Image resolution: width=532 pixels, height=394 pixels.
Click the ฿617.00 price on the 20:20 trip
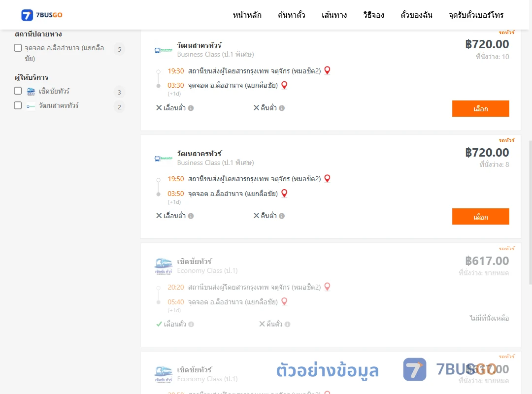(487, 261)
